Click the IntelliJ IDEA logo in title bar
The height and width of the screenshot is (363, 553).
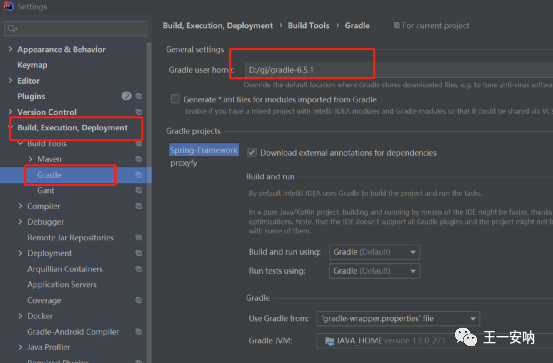(8, 6)
